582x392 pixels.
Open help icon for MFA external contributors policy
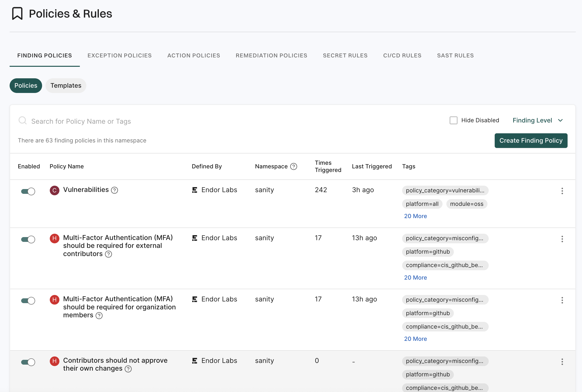pyautogui.click(x=108, y=254)
